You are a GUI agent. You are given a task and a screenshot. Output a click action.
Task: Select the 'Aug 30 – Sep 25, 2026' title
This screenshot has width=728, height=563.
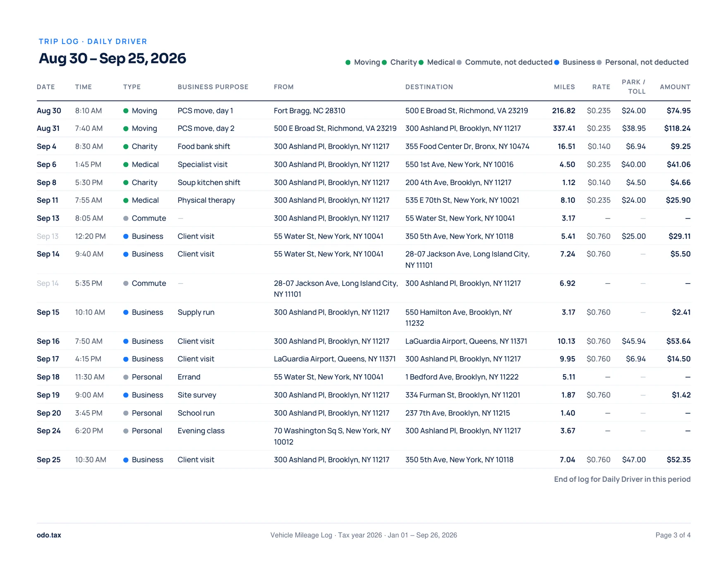click(x=113, y=58)
